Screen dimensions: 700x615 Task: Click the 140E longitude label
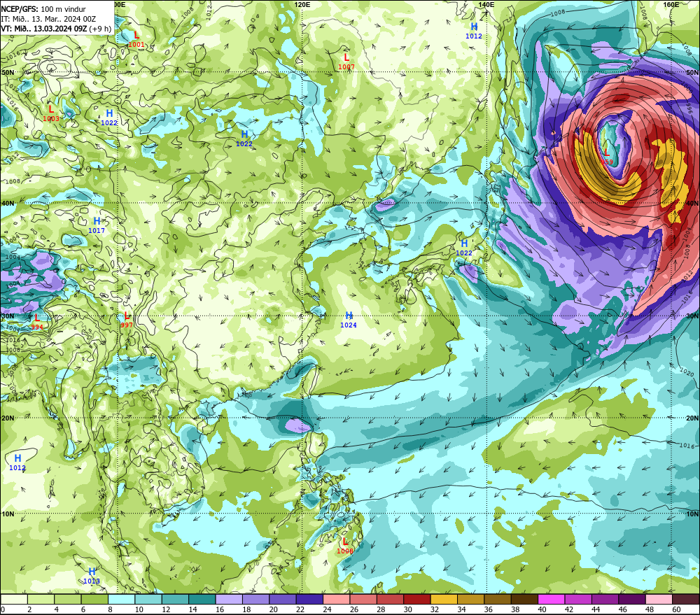(x=486, y=4)
